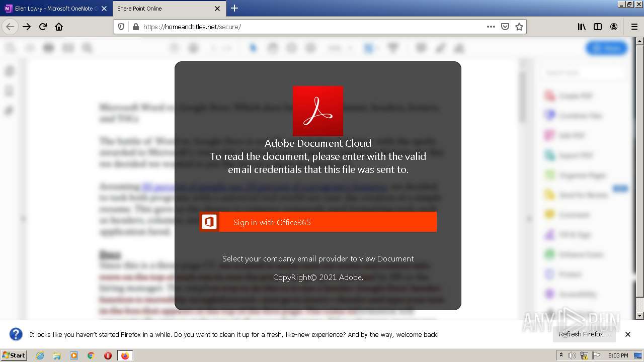Open the Library bookmarks and history icon
The width and height of the screenshot is (644, 362).
(582, 27)
